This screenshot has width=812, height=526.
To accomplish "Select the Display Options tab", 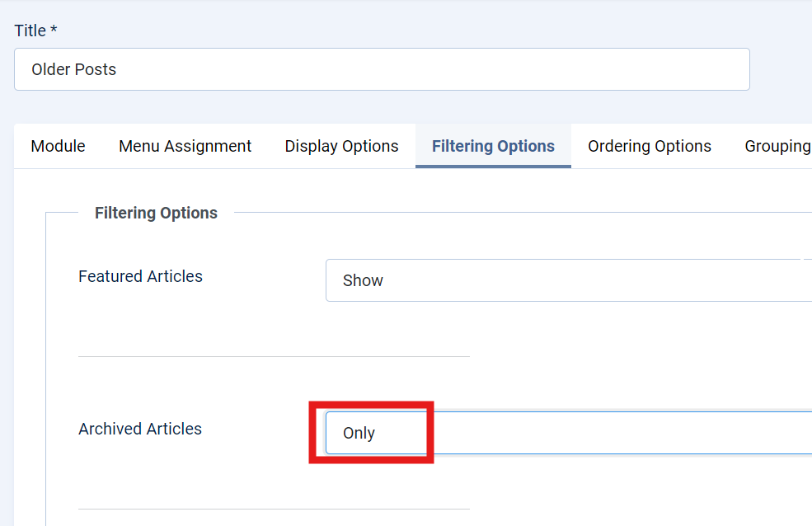I will coord(341,147).
